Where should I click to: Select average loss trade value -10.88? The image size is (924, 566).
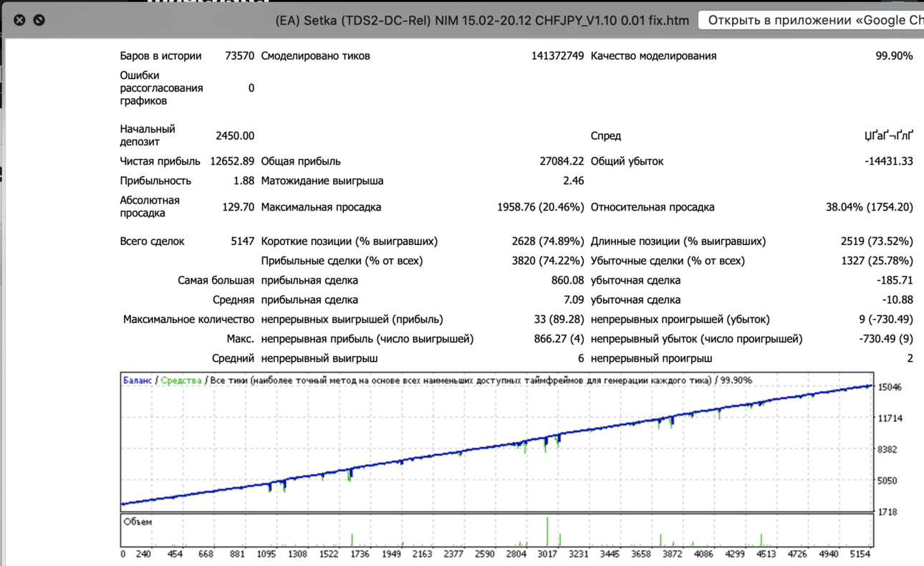tap(897, 299)
